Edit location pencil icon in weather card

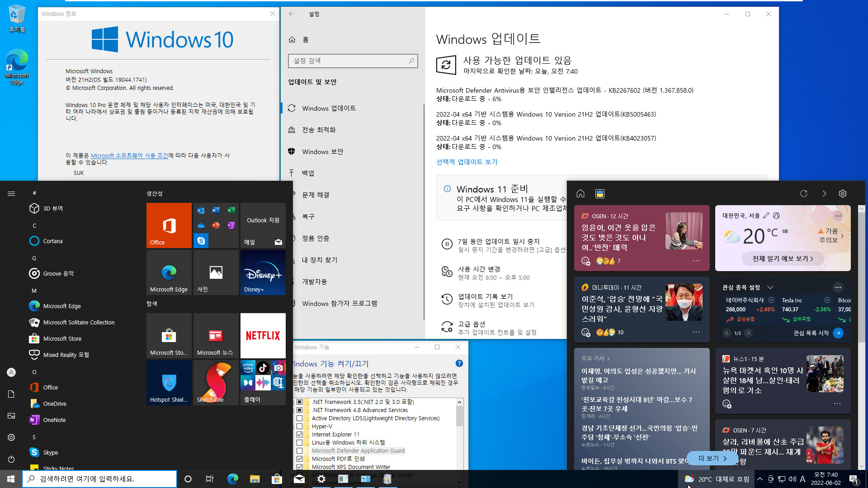click(766, 216)
